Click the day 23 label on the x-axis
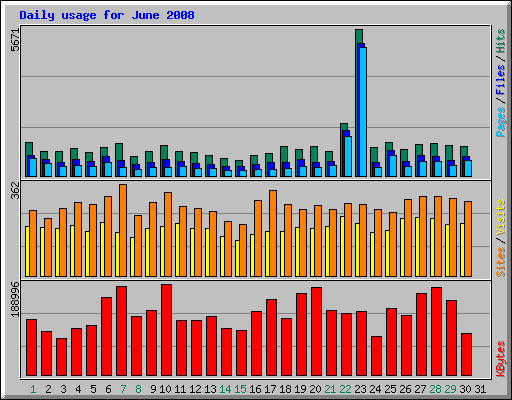 [x=360, y=389]
